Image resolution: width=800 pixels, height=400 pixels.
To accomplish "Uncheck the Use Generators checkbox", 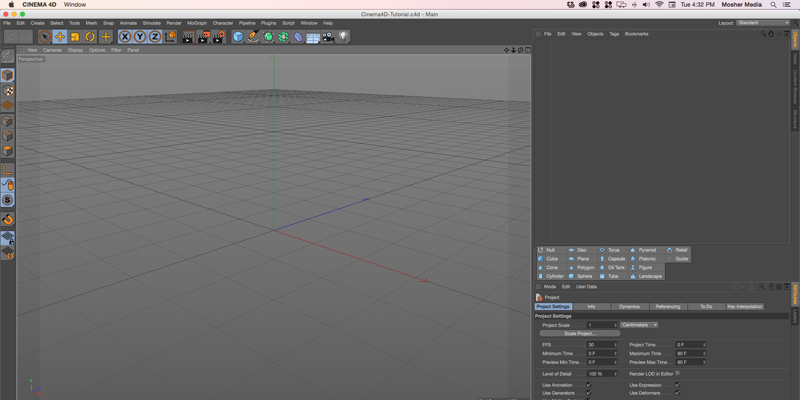I will coord(589,393).
